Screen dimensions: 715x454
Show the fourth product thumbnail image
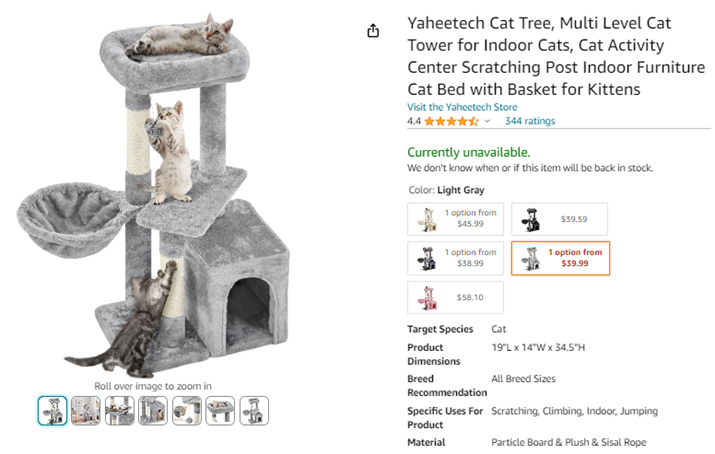click(153, 410)
